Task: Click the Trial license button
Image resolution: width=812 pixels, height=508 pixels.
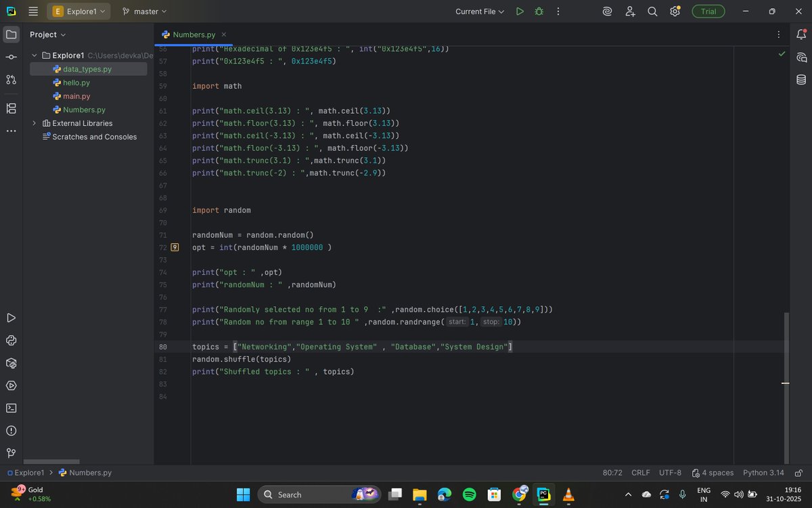Action: point(708,12)
